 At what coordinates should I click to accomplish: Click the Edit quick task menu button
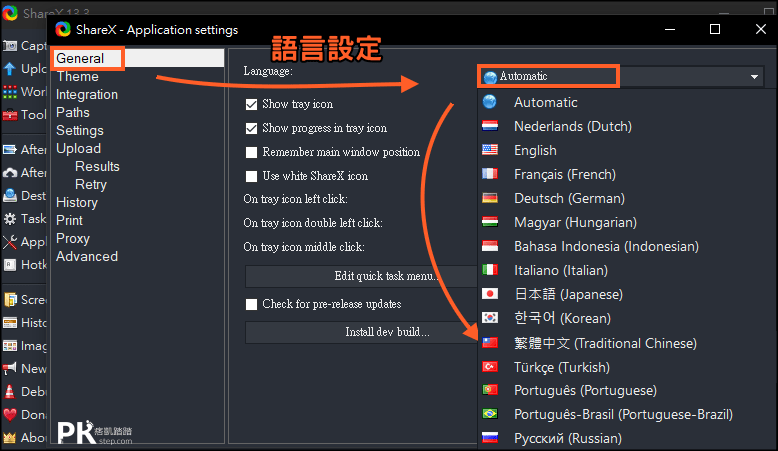(x=361, y=276)
